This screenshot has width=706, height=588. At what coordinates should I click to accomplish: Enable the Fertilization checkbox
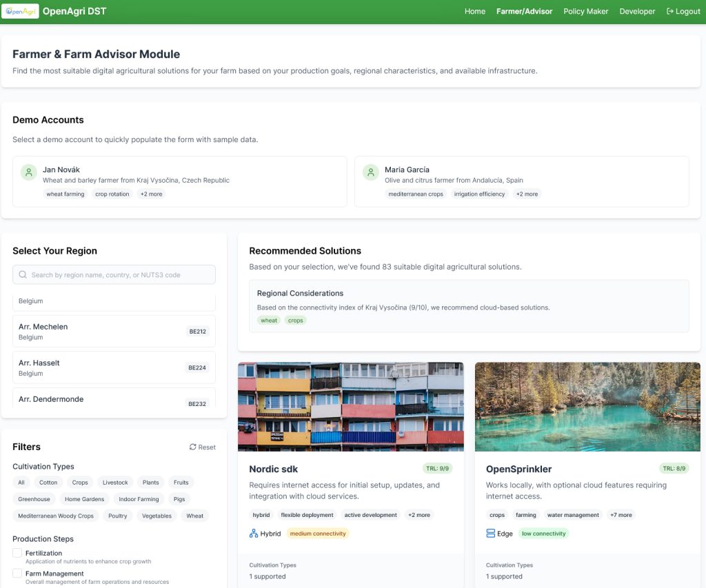pyautogui.click(x=17, y=553)
